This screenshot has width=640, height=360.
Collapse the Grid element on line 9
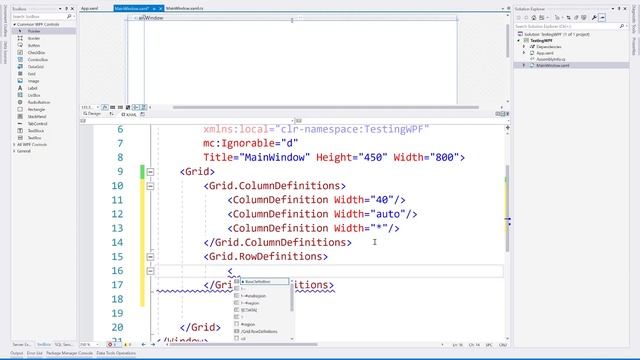pos(150,172)
